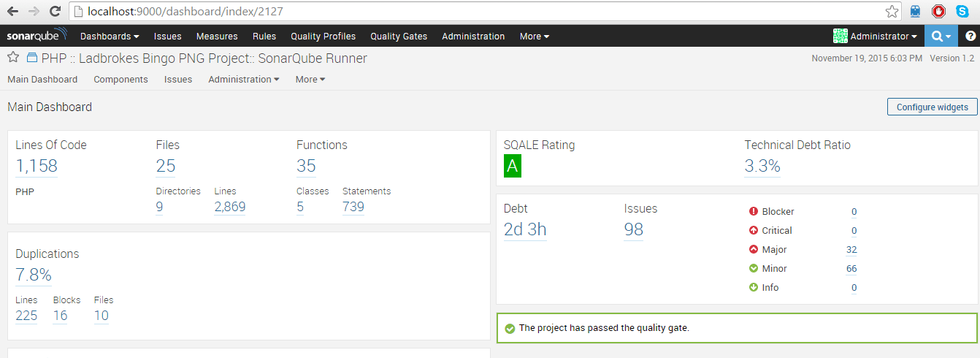Bookmark this page with the star icon
The image size is (980, 358).
click(x=892, y=12)
